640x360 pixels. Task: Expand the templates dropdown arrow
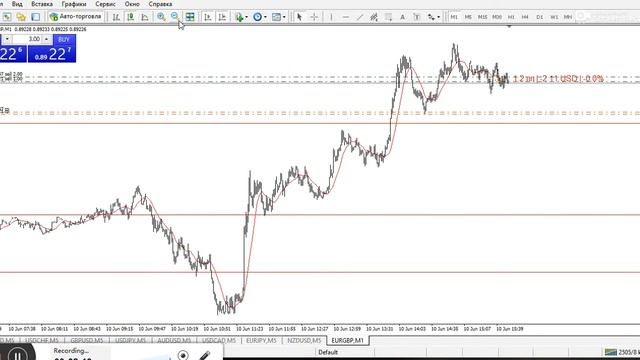284,17
